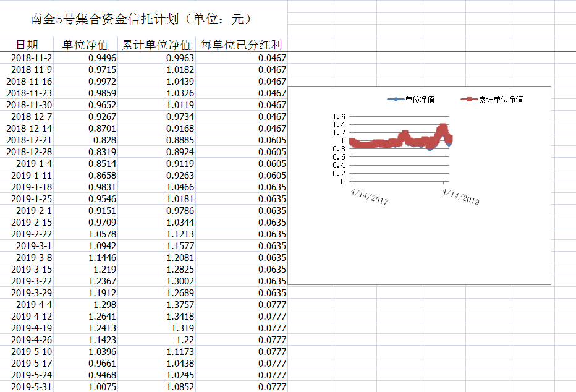Click unit net value cell 1.219

click(85, 270)
